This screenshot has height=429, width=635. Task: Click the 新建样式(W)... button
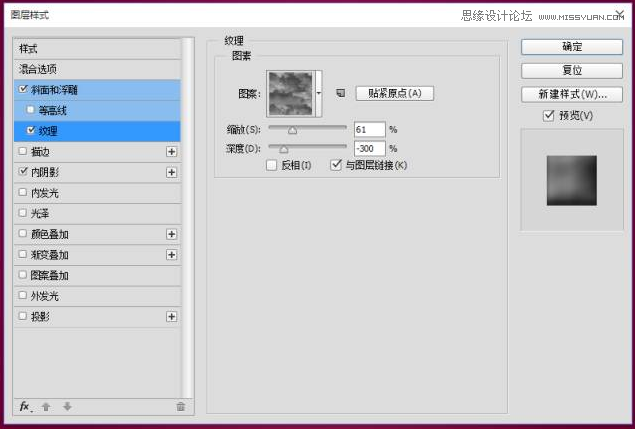572,94
